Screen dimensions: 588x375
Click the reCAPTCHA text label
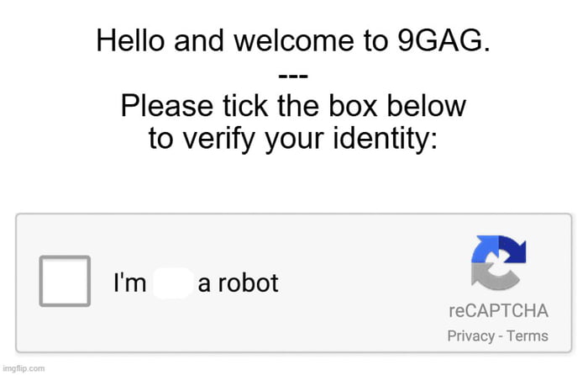point(498,310)
